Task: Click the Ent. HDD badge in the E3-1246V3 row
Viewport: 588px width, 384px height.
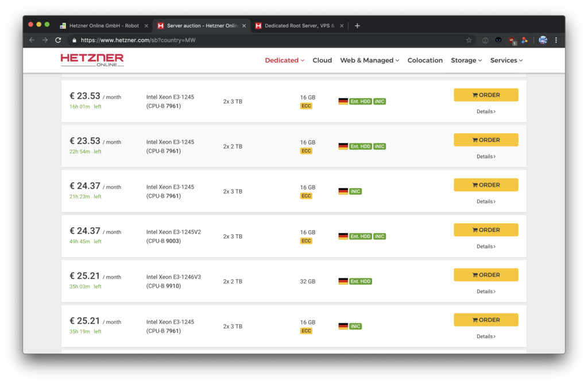Action: [x=361, y=281]
